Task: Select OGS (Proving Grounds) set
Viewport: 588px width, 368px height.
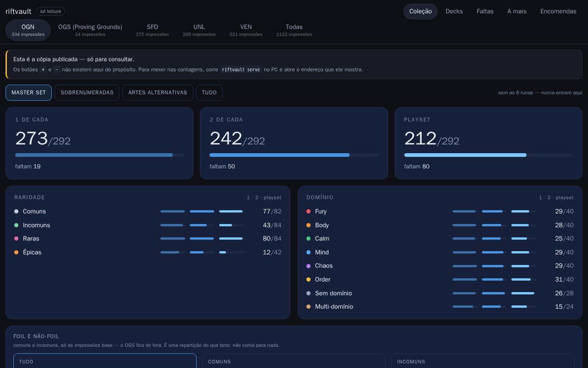Action: coord(90,30)
